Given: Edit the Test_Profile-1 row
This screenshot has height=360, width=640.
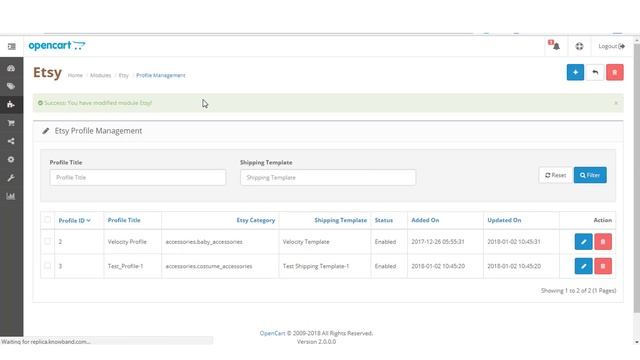Looking at the screenshot, I should 583,266.
